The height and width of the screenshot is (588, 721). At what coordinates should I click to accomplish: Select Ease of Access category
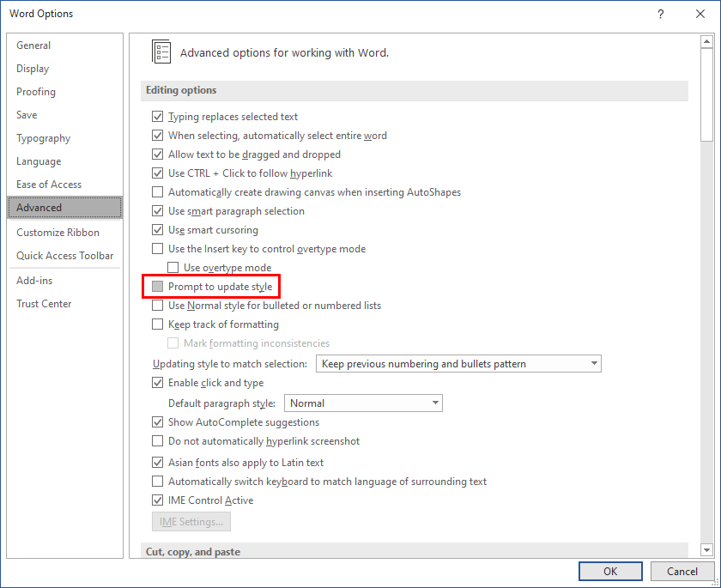pos(49,185)
